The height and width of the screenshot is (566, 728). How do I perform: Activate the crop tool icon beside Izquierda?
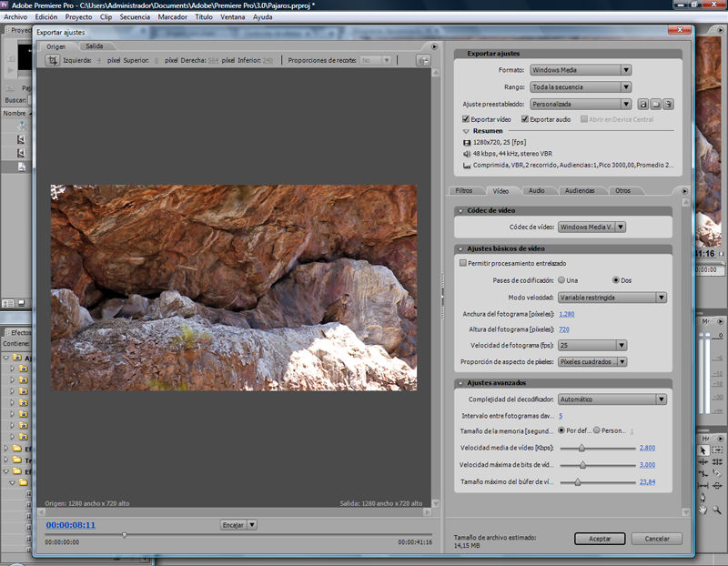53,60
